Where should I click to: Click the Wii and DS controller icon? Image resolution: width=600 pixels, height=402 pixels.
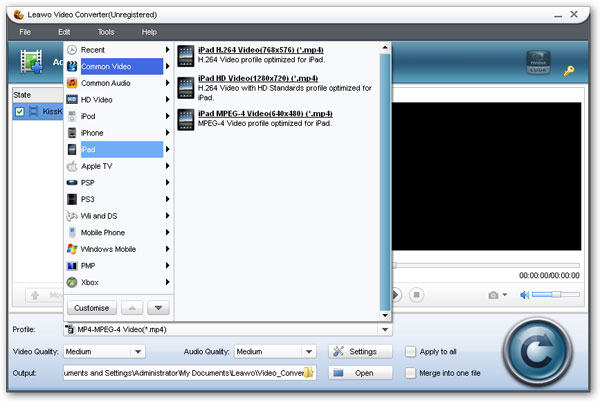[72, 216]
